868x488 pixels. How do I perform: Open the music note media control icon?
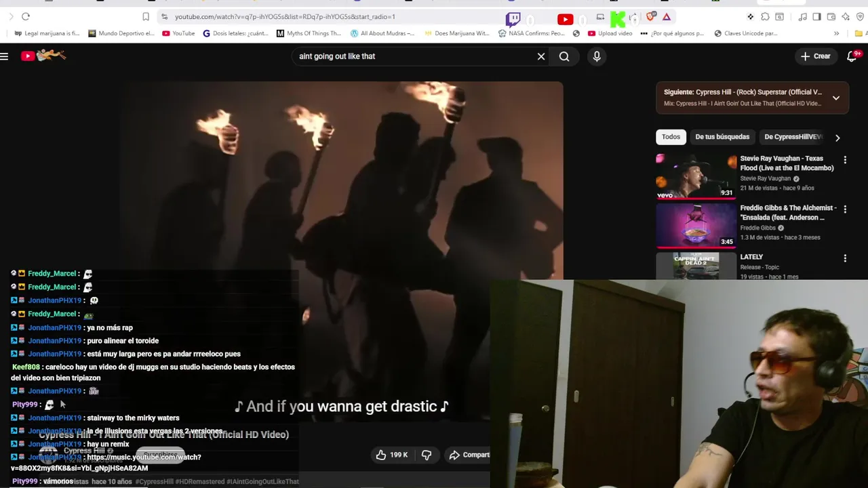pyautogui.click(x=803, y=16)
